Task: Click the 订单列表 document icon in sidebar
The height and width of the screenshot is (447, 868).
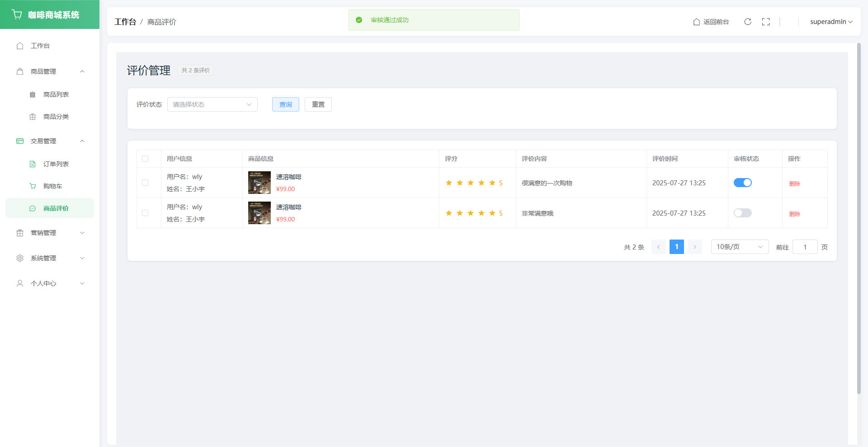Action: [x=33, y=164]
